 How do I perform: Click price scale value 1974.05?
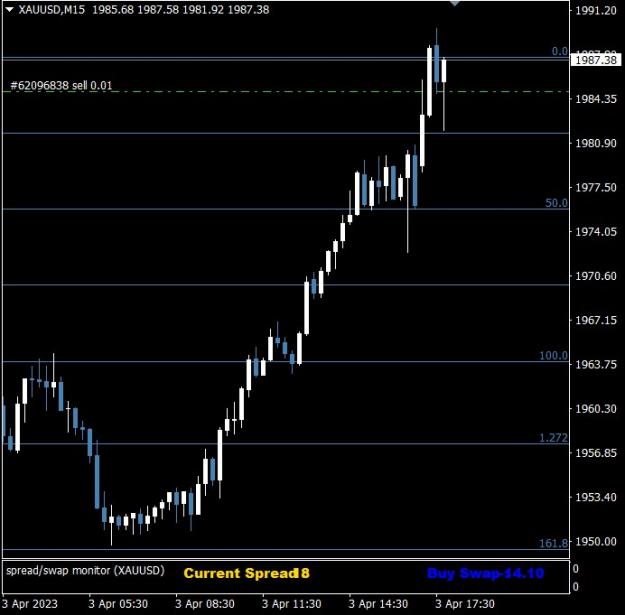pos(596,232)
